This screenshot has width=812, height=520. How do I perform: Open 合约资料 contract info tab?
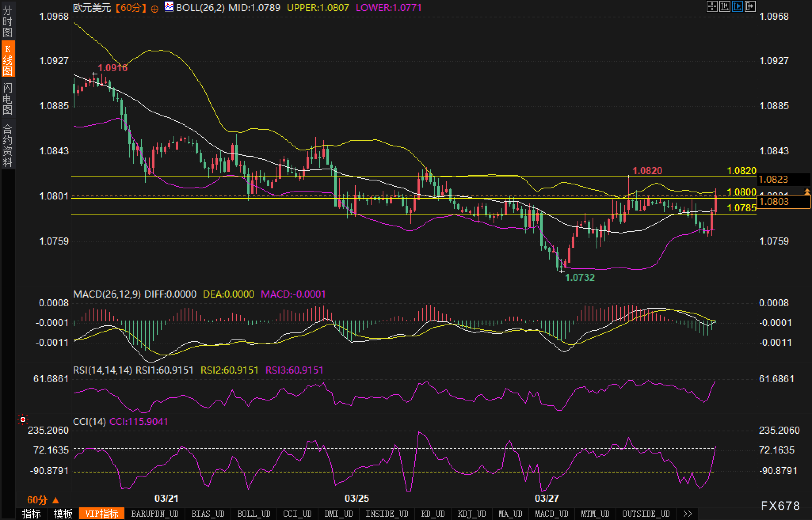8,145
